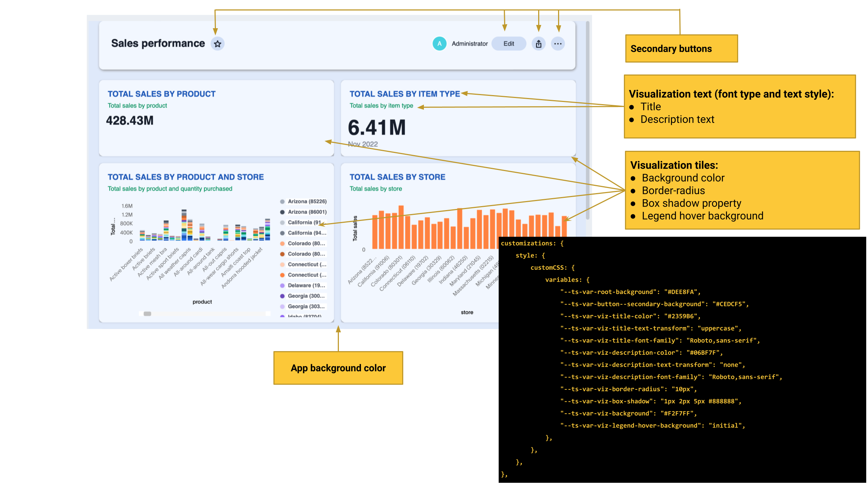Open the more options ellipsis menu
This screenshot has width=868, height=486.
coord(558,43)
